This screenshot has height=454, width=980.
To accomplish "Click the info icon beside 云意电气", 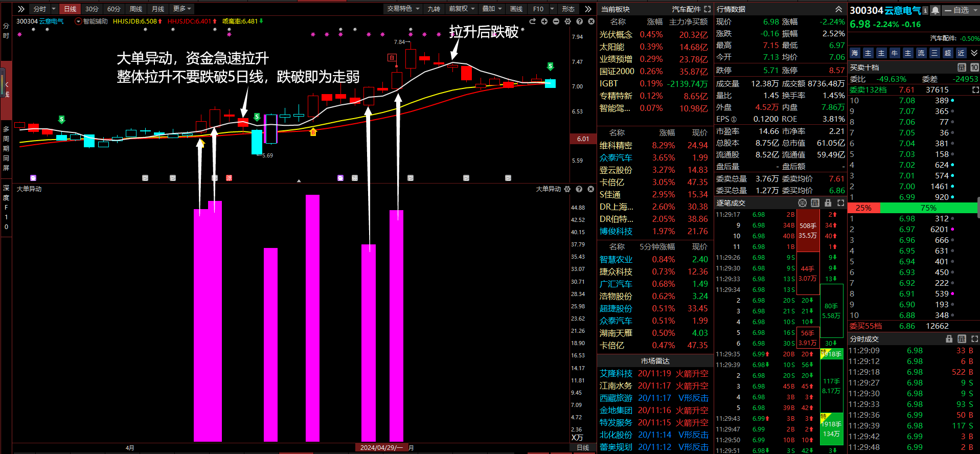I will (925, 10).
